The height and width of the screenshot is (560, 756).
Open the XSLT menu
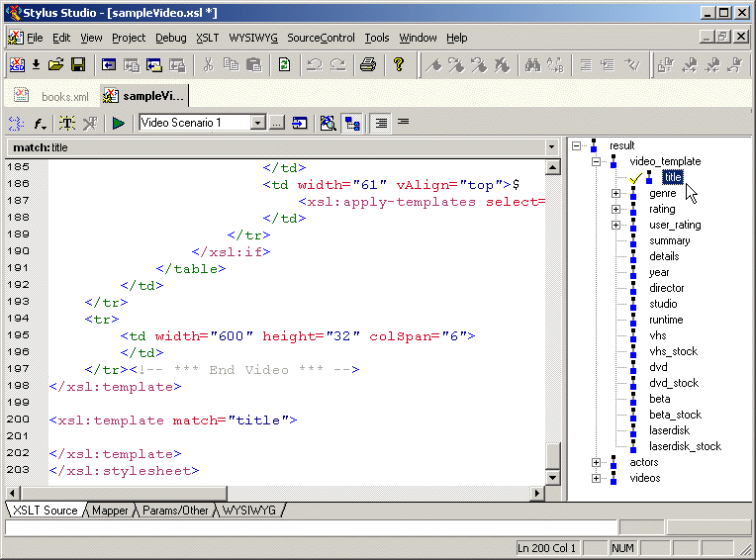207,38
